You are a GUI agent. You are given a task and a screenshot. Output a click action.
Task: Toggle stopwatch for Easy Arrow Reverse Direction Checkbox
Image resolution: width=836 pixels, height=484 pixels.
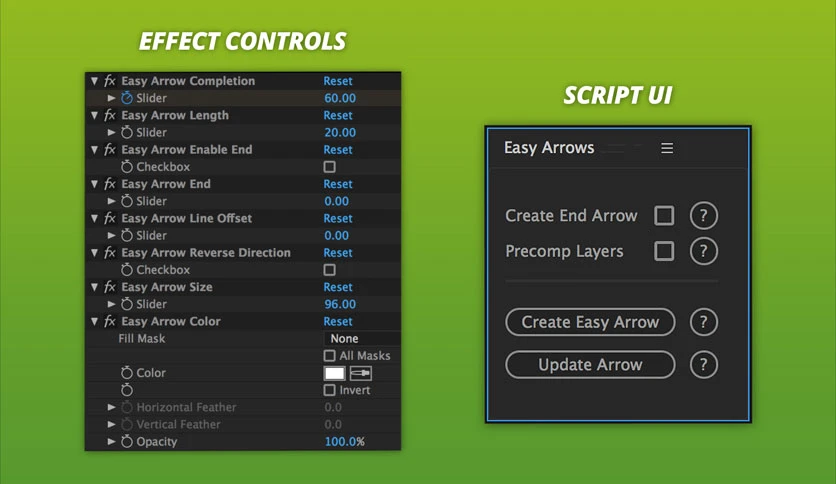pos(127,269)
